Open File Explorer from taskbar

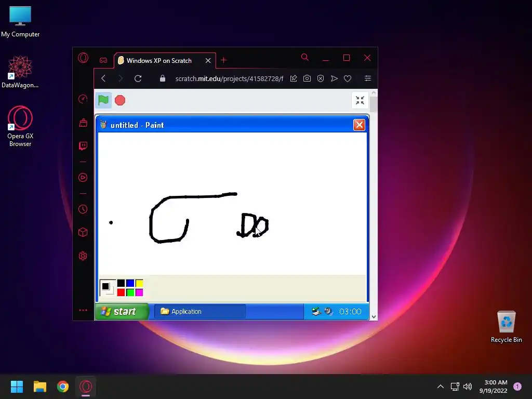[x=39, y=387]
